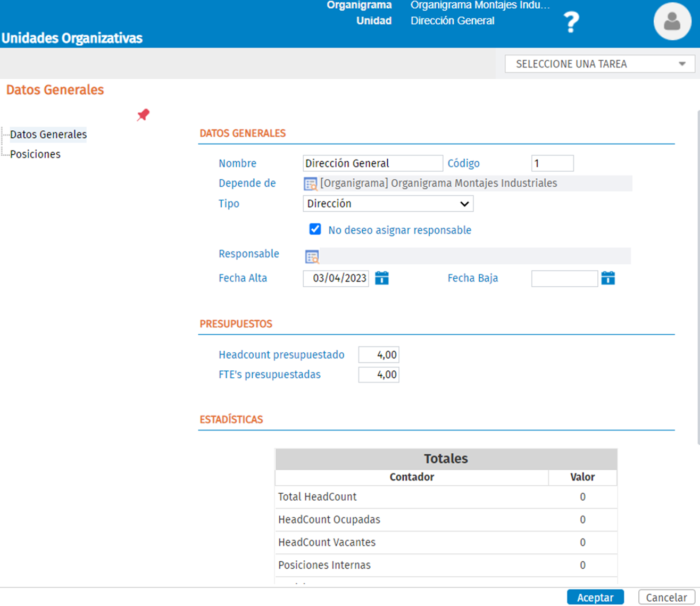700x606 pixels.
Task: Click the Headcount presupuestado value field
Action: click(379, 355)
